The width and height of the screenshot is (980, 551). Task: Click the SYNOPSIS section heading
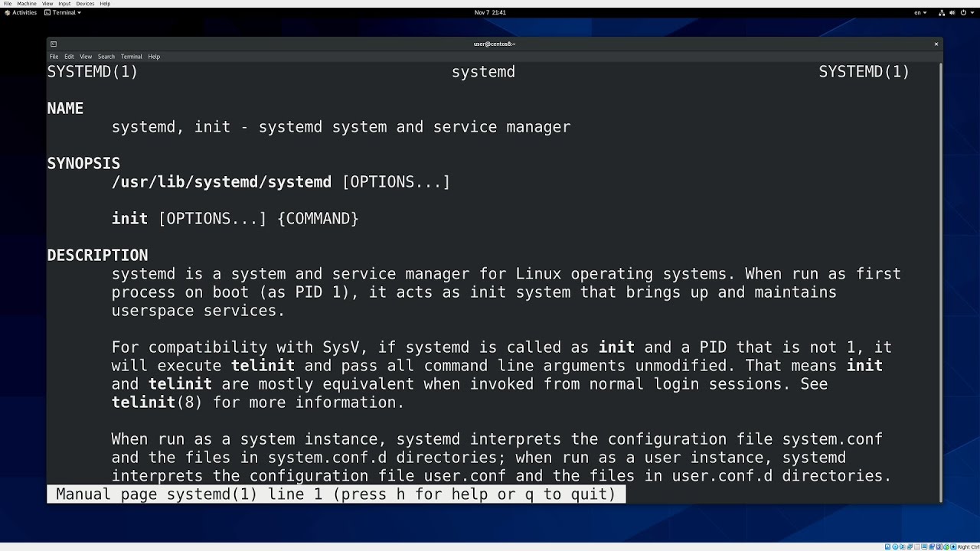click(83, 164)
